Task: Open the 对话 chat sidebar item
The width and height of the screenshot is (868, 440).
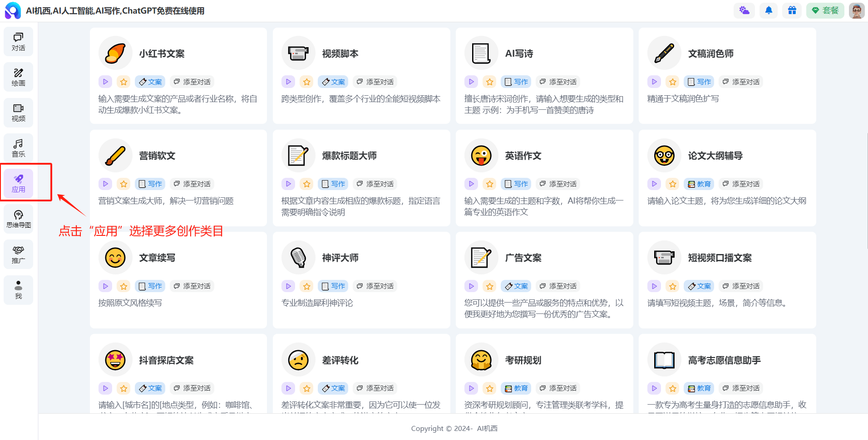Action: [x=18, y=42]
